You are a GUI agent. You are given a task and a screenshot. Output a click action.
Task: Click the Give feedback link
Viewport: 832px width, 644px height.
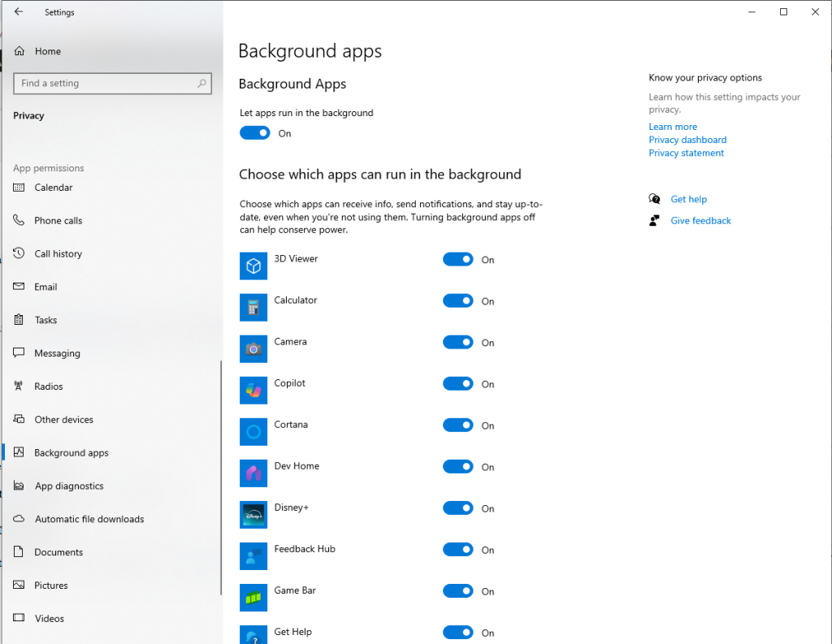(700, 221)
